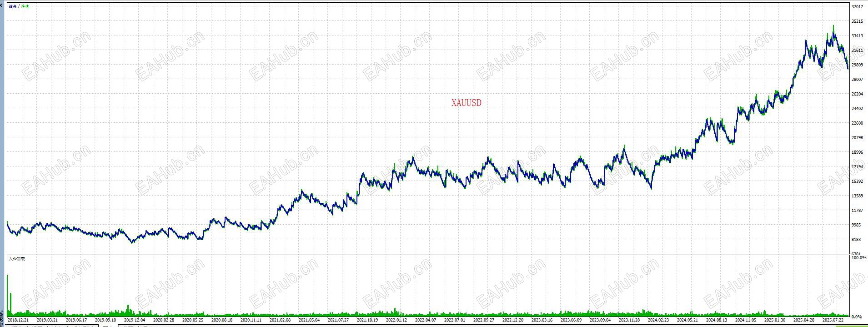Select the 9985 axis value
868x327 pixels.
coord(856,225)
